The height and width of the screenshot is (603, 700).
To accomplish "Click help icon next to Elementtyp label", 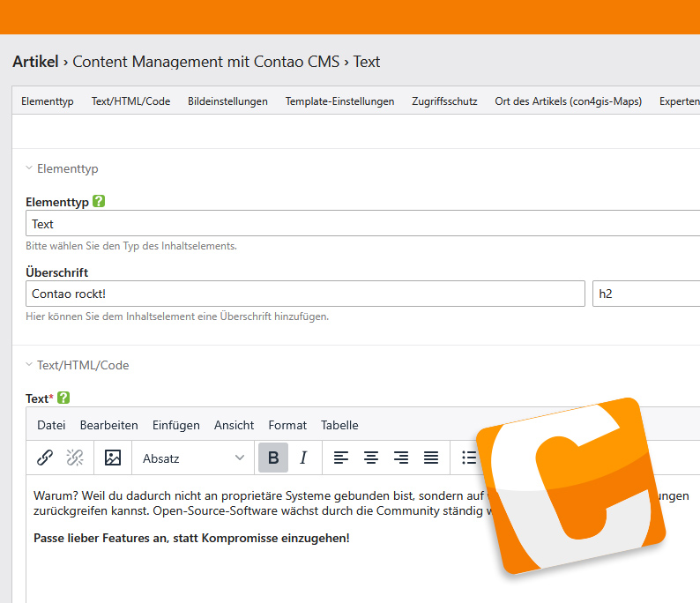I will tap(99, 202).
